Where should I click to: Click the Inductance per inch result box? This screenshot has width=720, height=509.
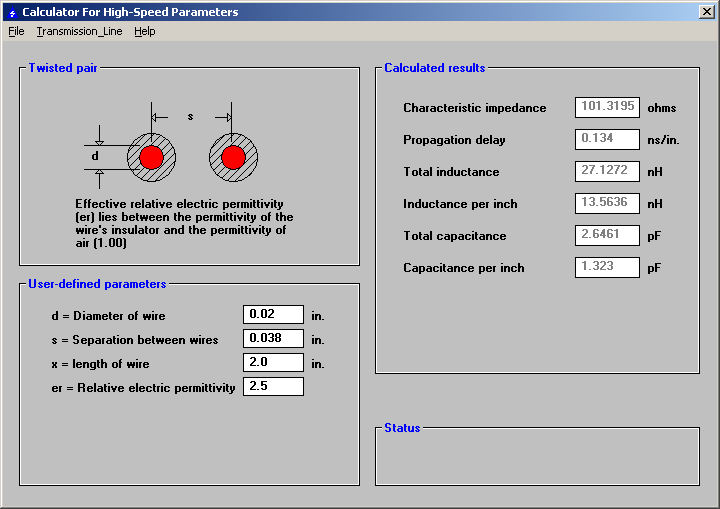(x=607, y=204)
